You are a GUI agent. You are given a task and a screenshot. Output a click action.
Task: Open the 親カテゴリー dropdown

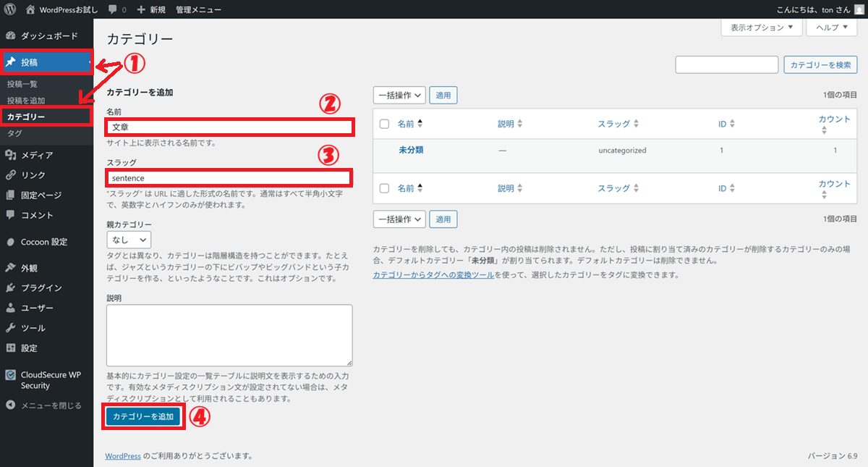[x=129, y=239]
